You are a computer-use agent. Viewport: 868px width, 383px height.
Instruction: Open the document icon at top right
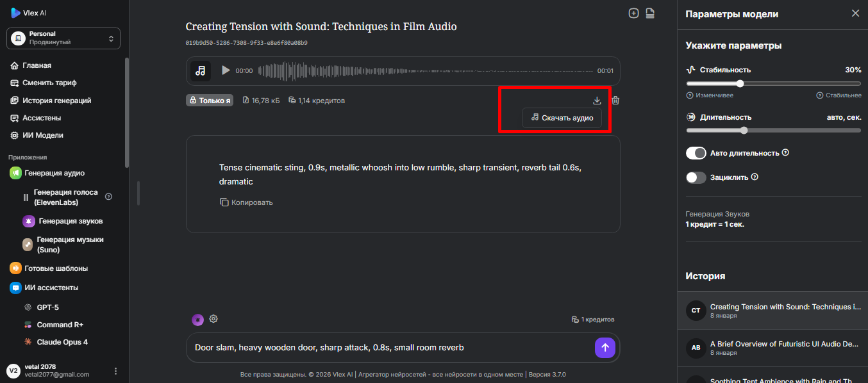650,13
